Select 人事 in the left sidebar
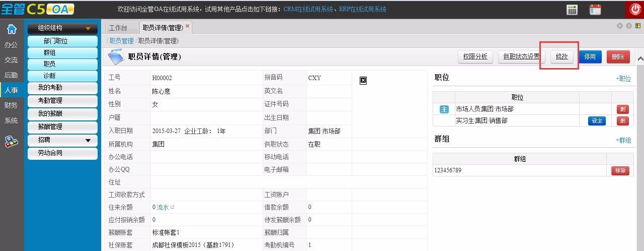 11,91
